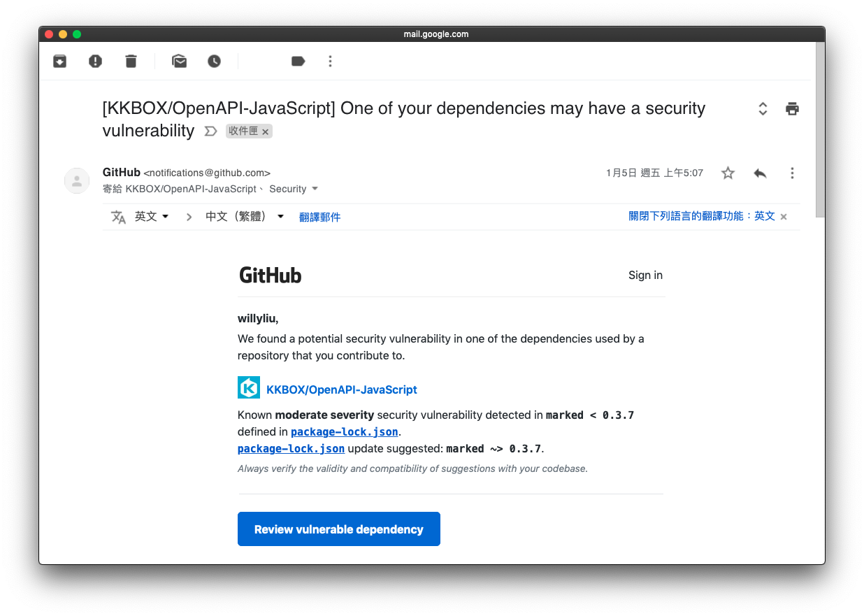
Task: Click Sign in link
Action: 645,275
